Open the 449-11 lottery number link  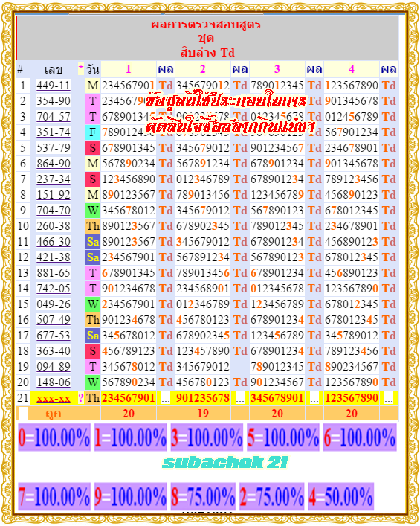coord(54,86)
